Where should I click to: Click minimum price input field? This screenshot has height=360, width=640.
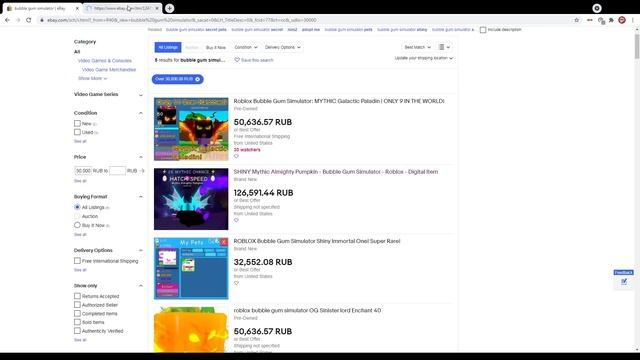(83, 171)
